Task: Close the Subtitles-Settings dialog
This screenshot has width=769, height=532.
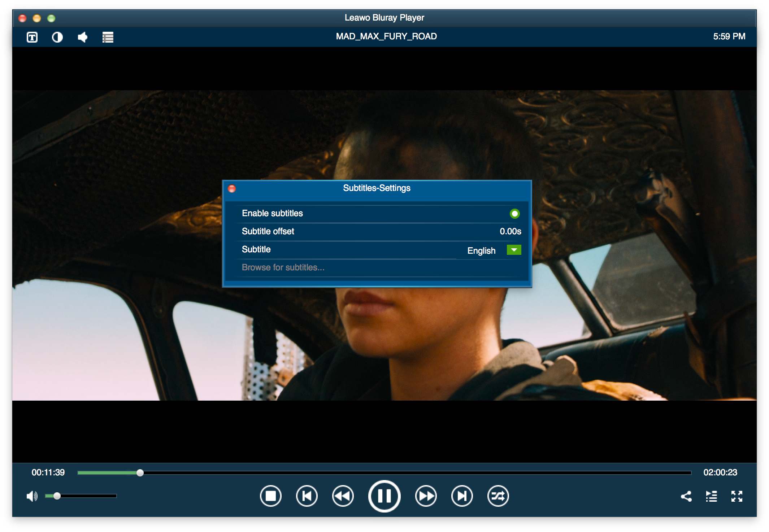Action: [x=232, y=188]
